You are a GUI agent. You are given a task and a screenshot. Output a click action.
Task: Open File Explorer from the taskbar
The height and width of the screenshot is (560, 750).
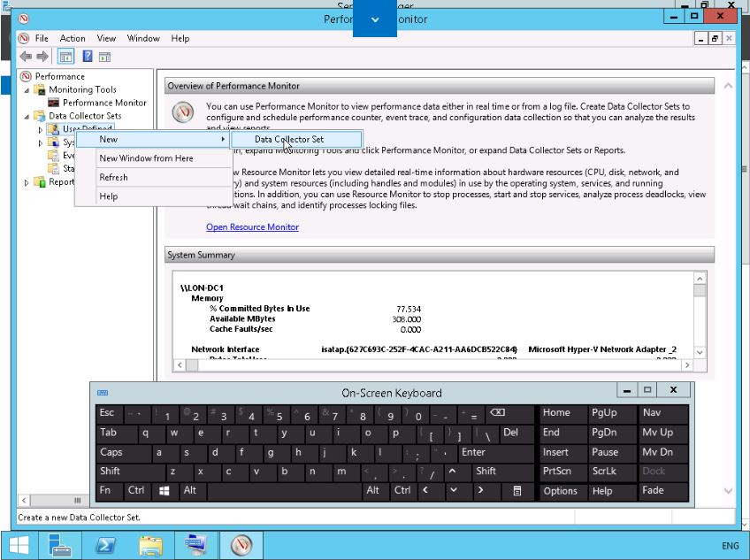tap(150, 545)
